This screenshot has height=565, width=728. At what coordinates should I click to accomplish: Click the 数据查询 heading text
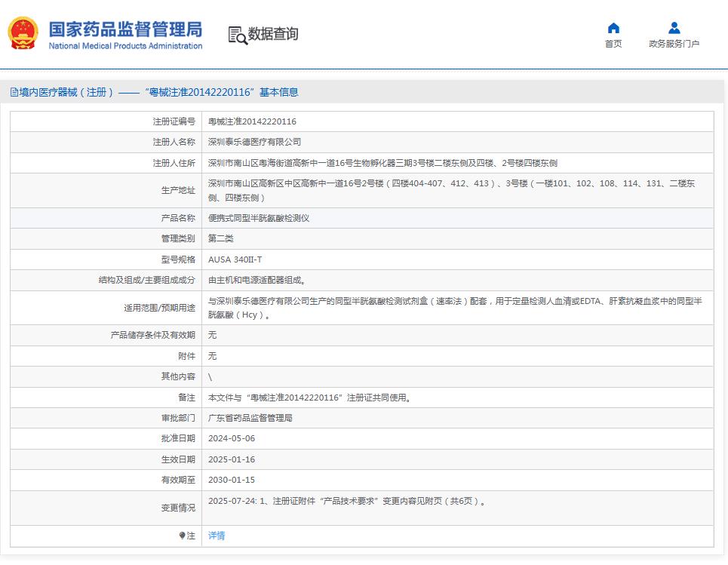273,34
